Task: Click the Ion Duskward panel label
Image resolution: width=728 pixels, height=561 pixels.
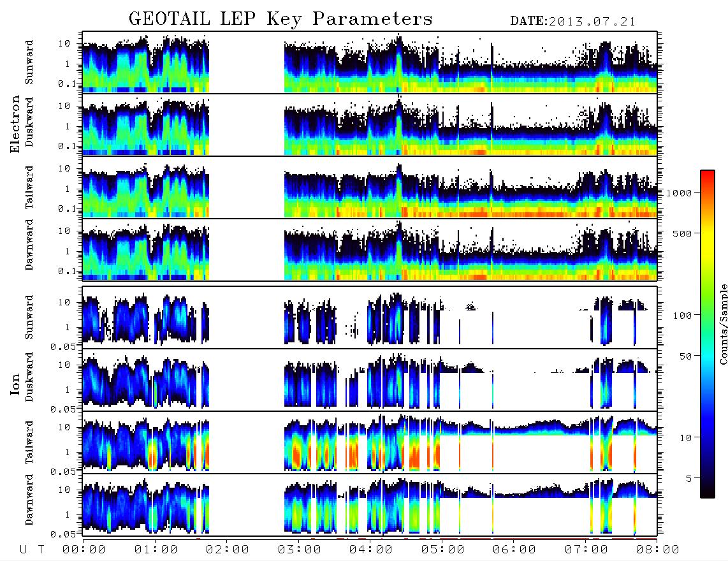Action: 29,377
